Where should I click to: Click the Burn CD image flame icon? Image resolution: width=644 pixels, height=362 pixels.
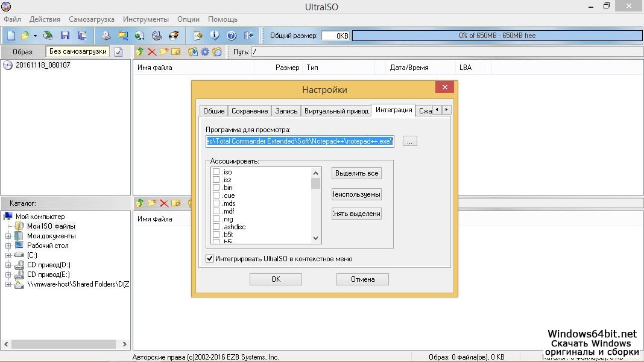coord(174,36)
